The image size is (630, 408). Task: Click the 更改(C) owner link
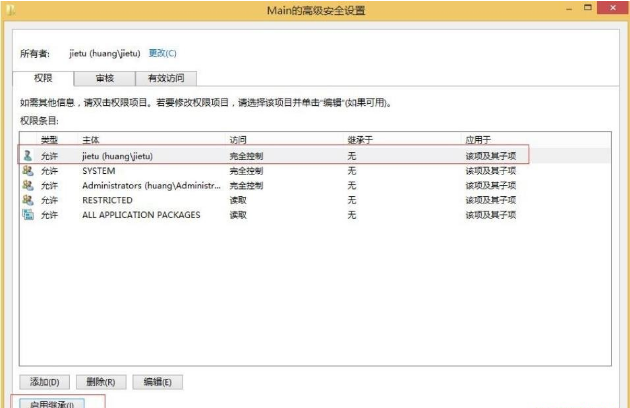pyautogui.click(x=162, y=53)
